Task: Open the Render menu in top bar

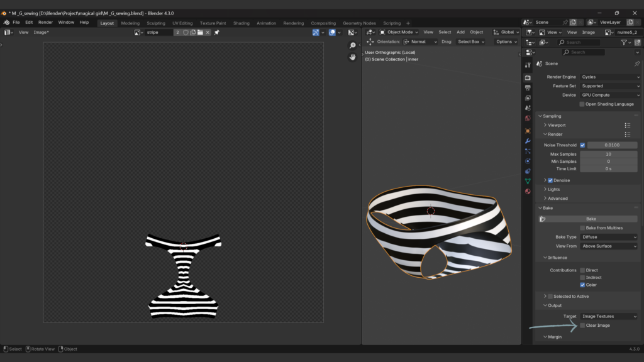Action: point(45,22)
